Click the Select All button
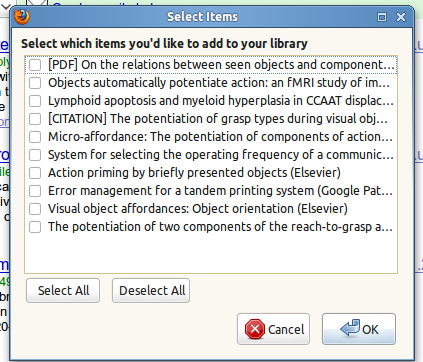423x362 pixels. [x=63, y=291]
